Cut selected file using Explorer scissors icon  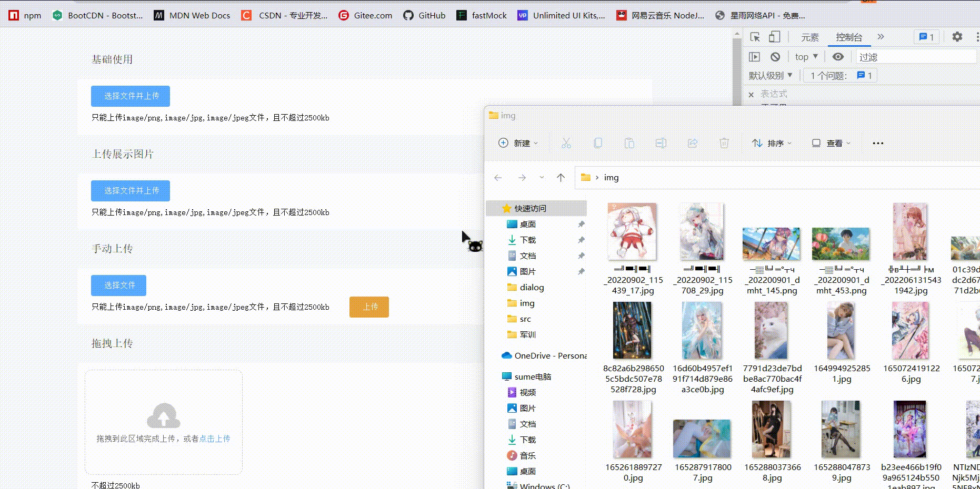click(566, 142)
